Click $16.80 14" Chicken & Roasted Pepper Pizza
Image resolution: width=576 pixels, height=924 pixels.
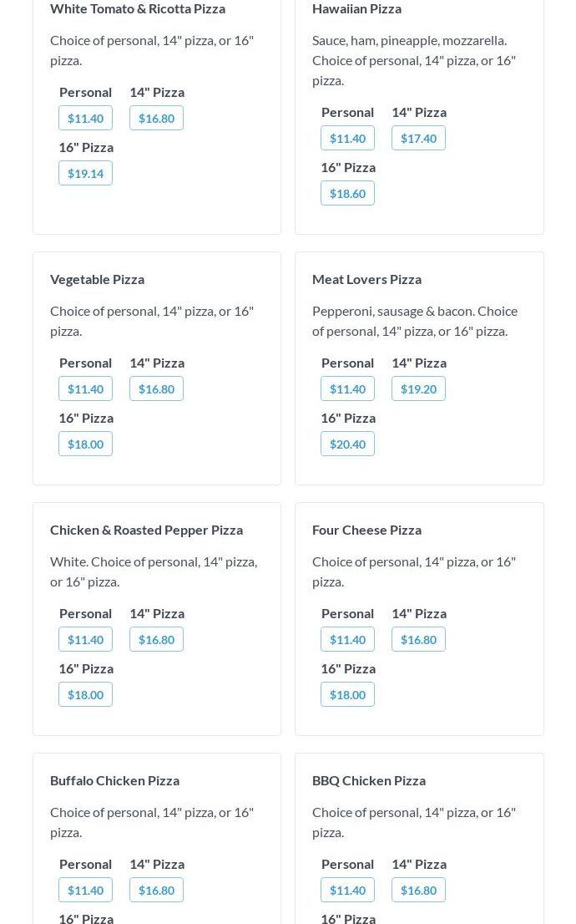[156, 639]
